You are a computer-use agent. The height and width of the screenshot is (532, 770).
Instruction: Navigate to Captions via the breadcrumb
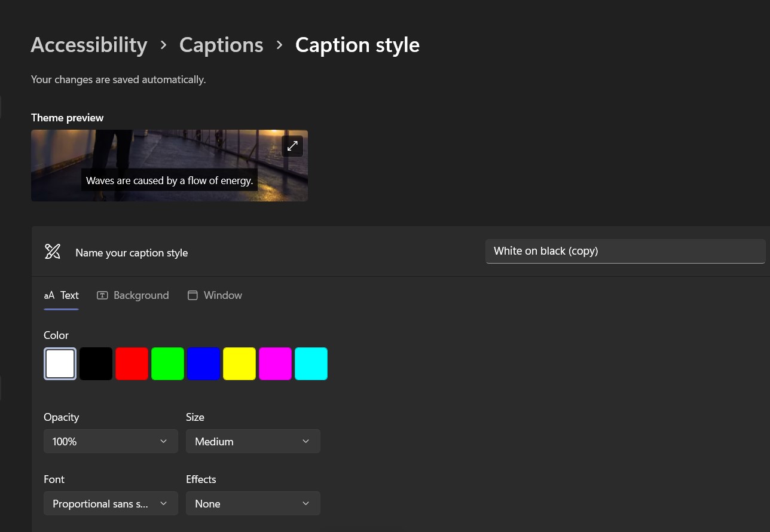coord(221,45)
